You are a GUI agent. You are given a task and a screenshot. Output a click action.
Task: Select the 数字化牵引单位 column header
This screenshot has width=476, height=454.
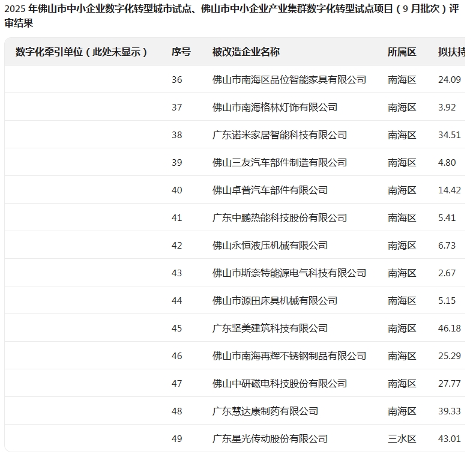(x=82, y=52)
